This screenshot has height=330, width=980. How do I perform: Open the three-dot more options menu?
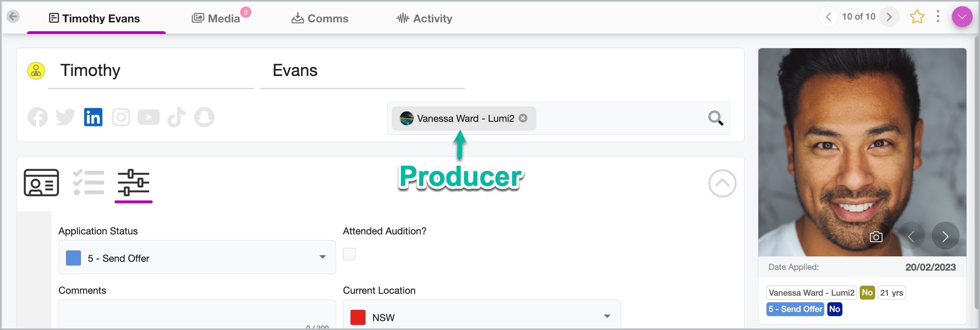coord(938,17)
